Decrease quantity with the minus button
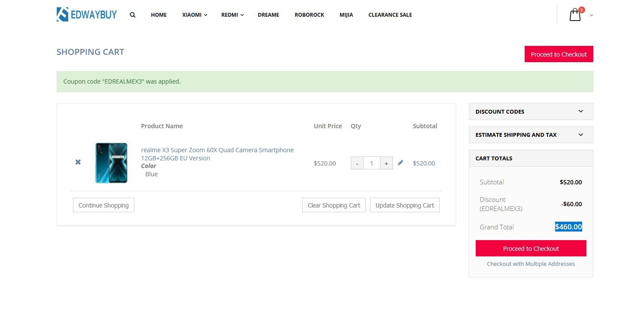 click(x=357, y=163)
